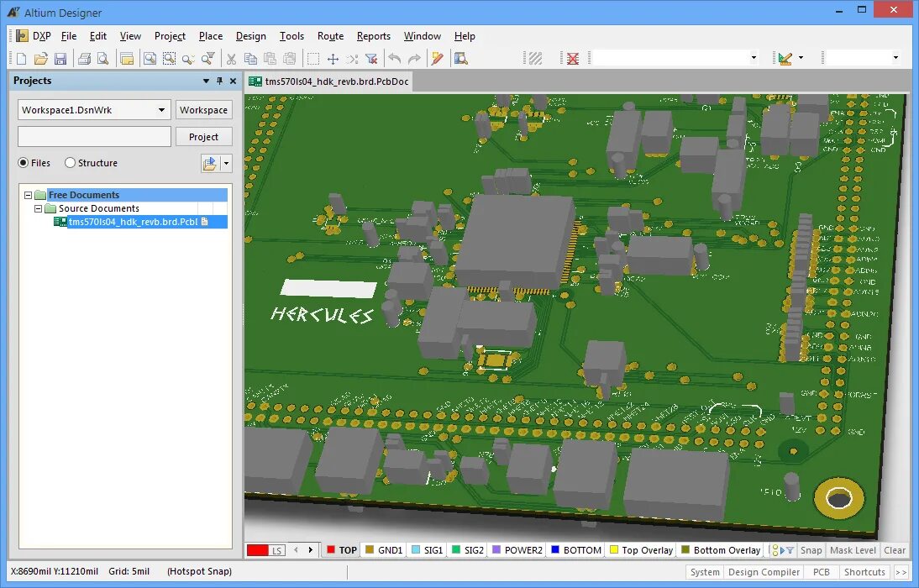The width and height of the screenshot is (919, 588).
Task: Click the SIG1 light blue color swatch
Action: [416, 550]
